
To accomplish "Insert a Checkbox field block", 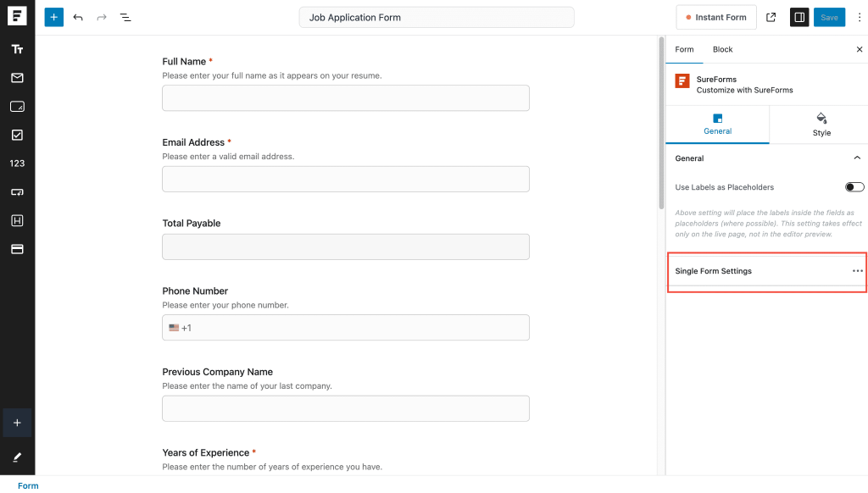I will [17, 134].
